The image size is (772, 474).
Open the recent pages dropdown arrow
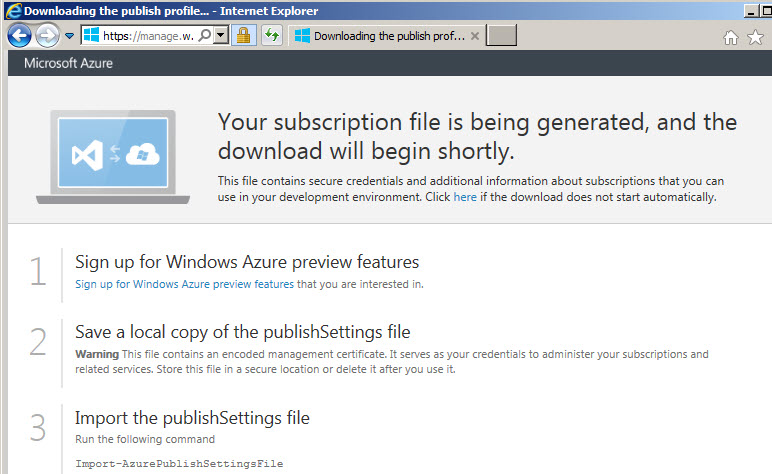point(69,36)
